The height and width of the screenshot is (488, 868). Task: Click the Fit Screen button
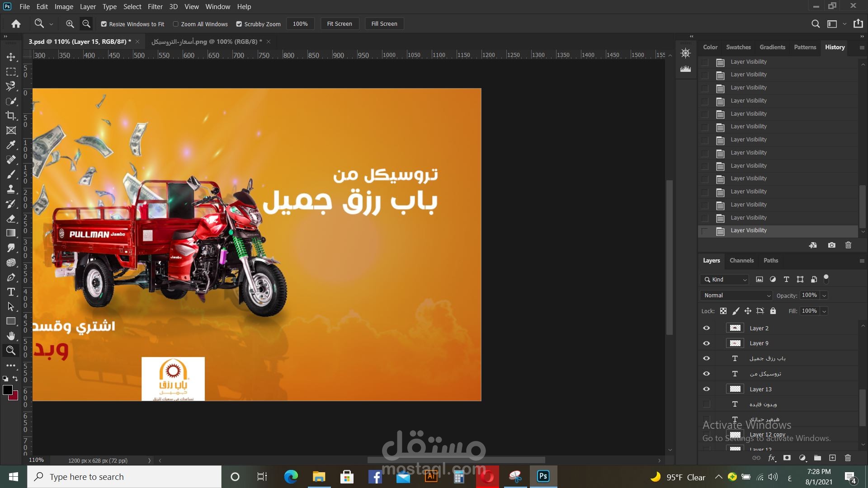tap(339, 24)
